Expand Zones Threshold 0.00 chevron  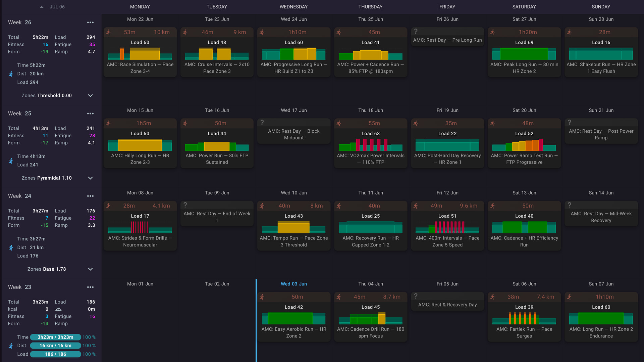90,96
